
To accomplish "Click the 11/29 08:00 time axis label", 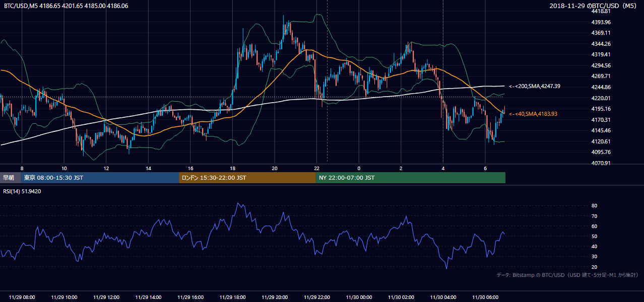I will (x=22, y=297).
